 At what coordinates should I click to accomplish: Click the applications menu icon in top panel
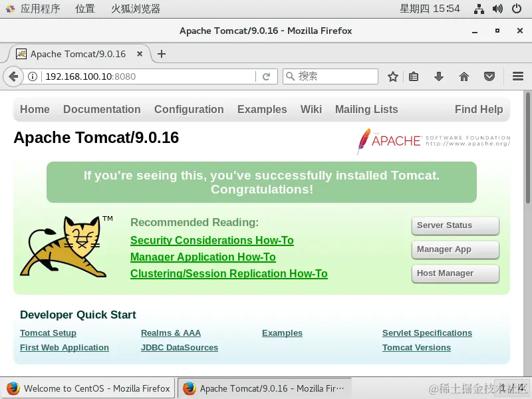pyautogui.click(x=10, y=9)
